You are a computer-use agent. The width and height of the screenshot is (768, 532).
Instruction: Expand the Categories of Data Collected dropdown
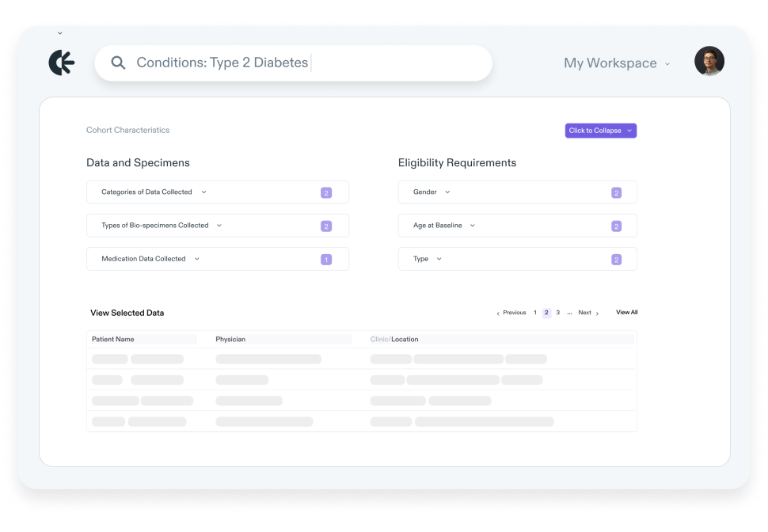pos(206,192)
